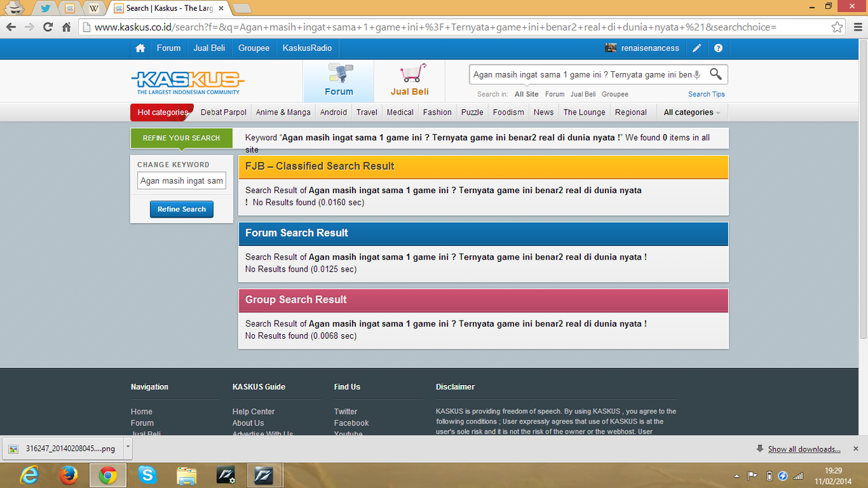Click the Change Keyword input field
This screenshot has height=488, width=868.
(182, 181)
